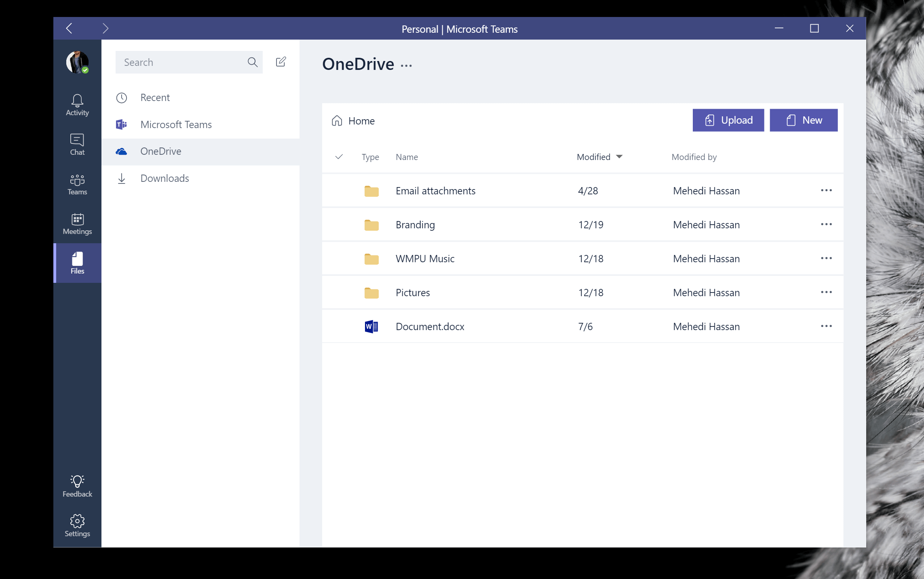Open Recent files section
924x579 pixels.
coord(154,97)
